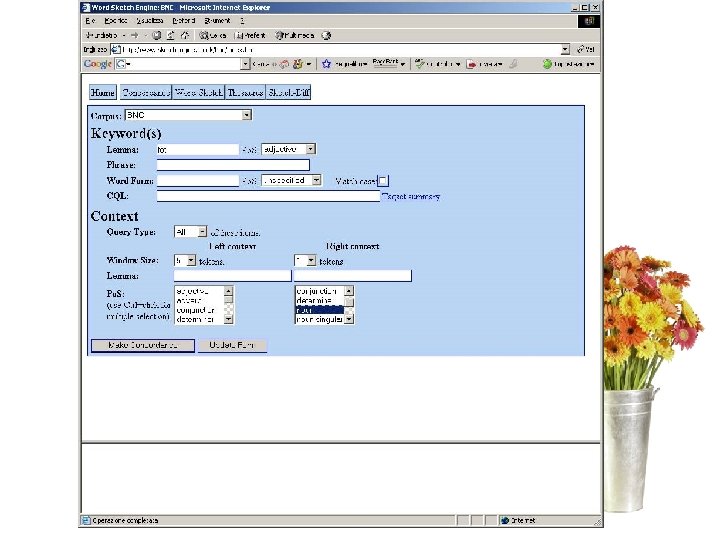
Task: Click scroll-down arrow of right context PoS list
Action: click(349, 320)
